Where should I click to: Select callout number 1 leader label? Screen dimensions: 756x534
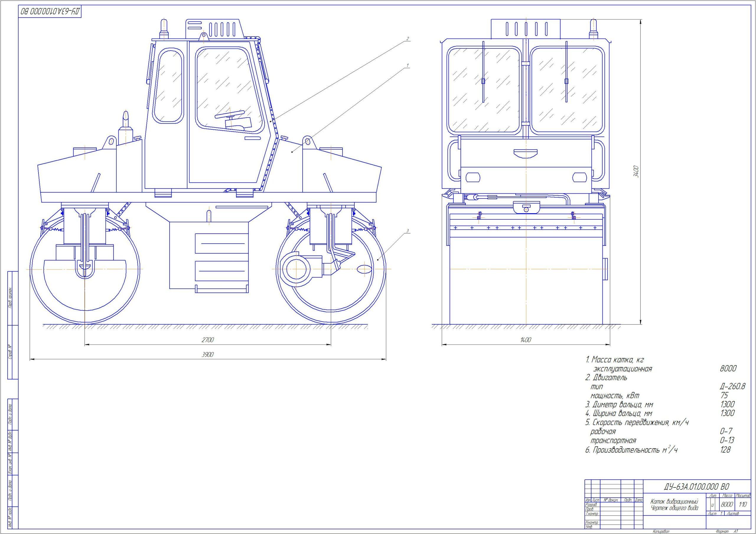tap(407, 65)
